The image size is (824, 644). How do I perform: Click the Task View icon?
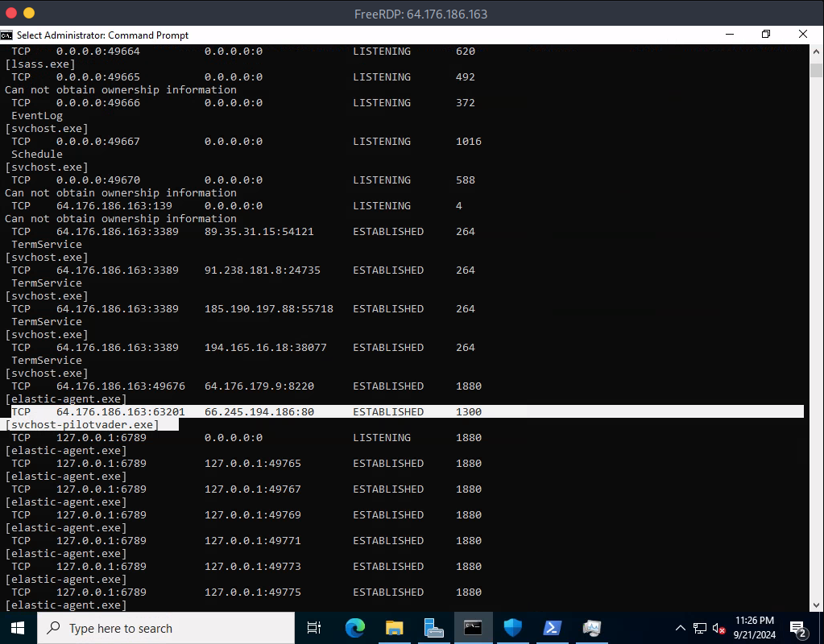[x=314, y=628]
